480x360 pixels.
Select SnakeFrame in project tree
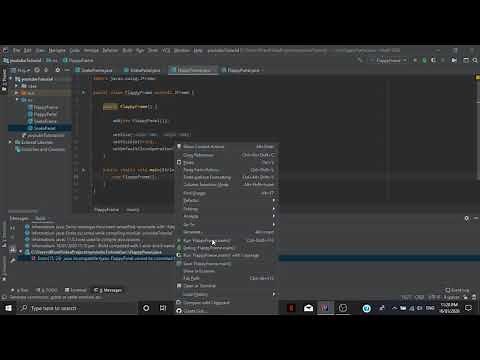coord(42,121)
